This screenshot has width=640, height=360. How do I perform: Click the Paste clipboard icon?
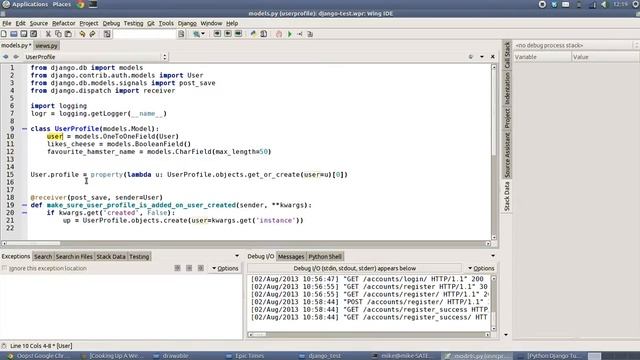(68, 34)
